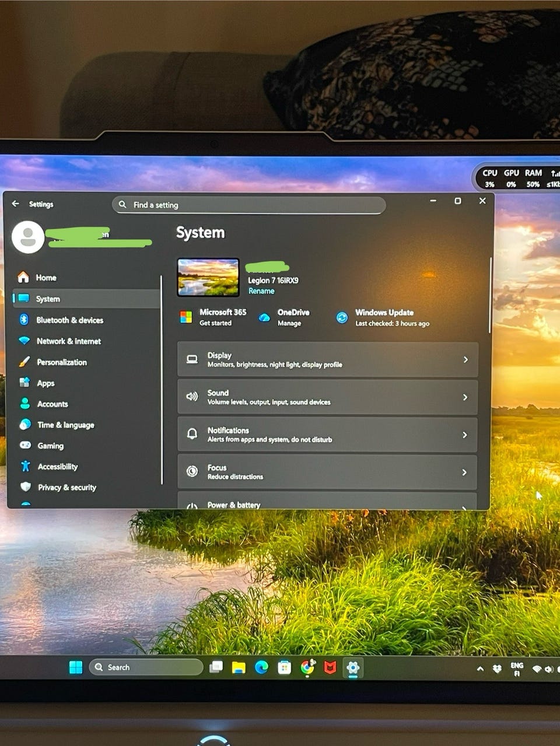Viewport: 560px width, 746px height.
Task: Go to Network & internet settings
Action: pos(86,341)
